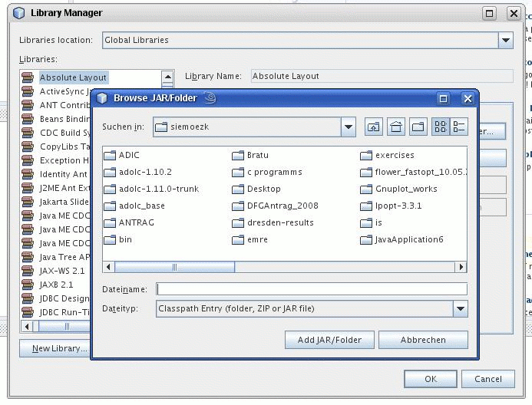Select JDBC Run-Time library entry

click(x=56, y=312)
